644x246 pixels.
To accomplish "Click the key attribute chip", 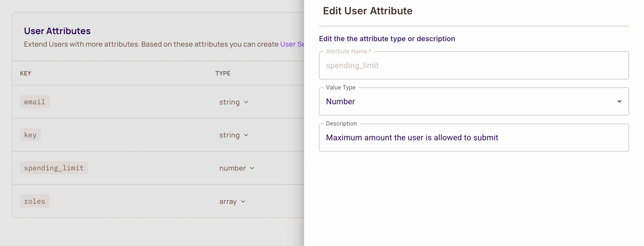I will click(30, 135).
